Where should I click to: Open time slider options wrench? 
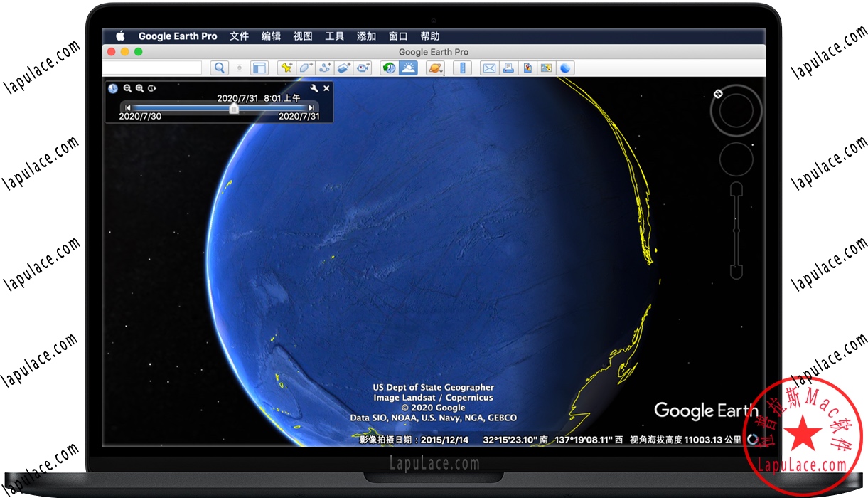(314, 88)
